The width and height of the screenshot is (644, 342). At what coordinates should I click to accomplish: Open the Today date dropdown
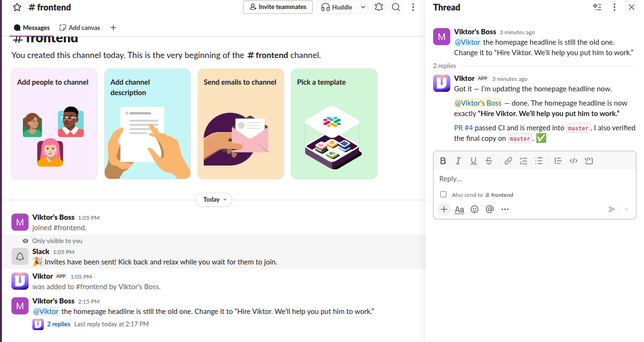(x=214, y=199)
